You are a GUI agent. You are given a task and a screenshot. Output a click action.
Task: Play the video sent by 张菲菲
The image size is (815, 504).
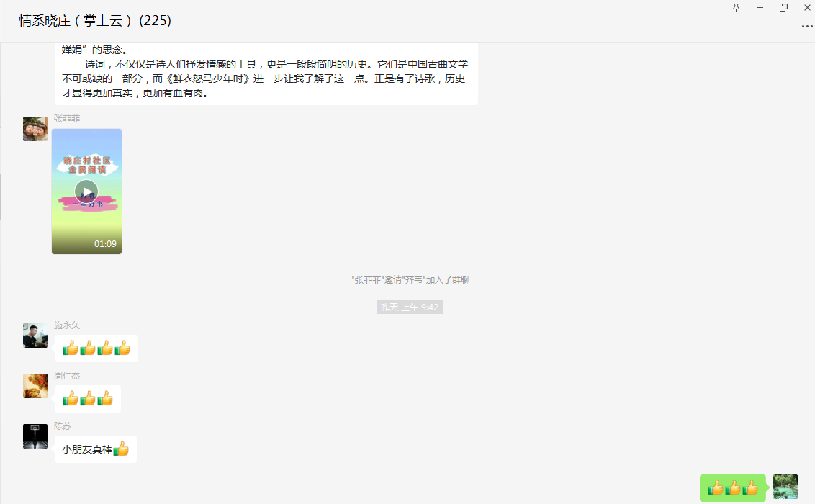pyautogui.click(x=86, y=192)
